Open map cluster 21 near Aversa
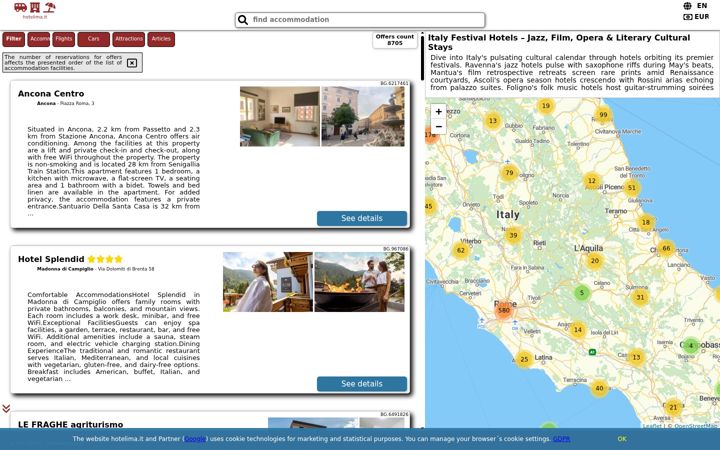720x450 pixels. click(x=673, y=407)
